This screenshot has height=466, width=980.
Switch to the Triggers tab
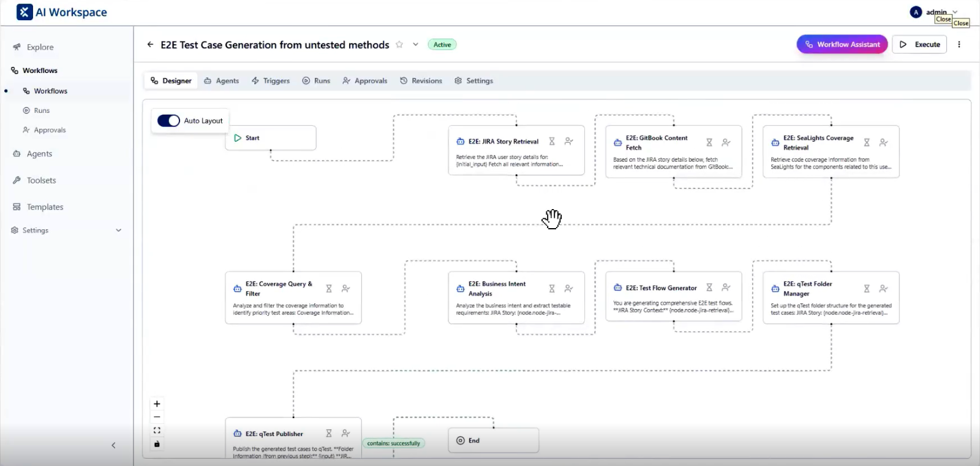pyautogui.click(x=270, y=81)
